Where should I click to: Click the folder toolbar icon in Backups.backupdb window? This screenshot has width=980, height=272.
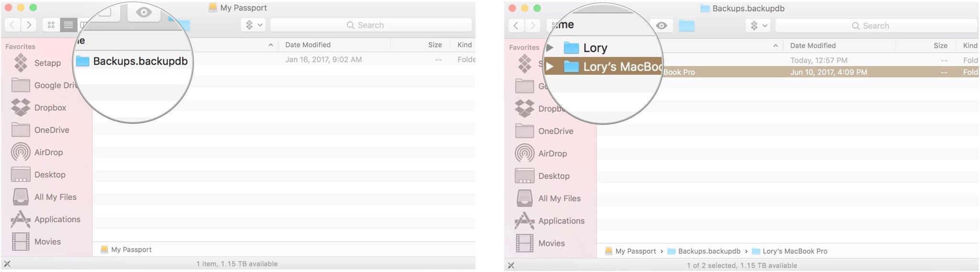[687, 26]
